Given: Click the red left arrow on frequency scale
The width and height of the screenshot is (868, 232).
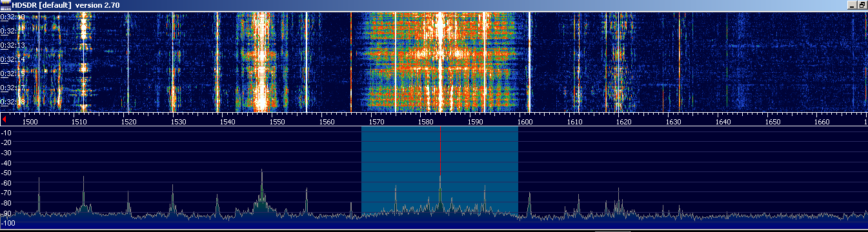Looking at the screenshot, I should [5, 120].
